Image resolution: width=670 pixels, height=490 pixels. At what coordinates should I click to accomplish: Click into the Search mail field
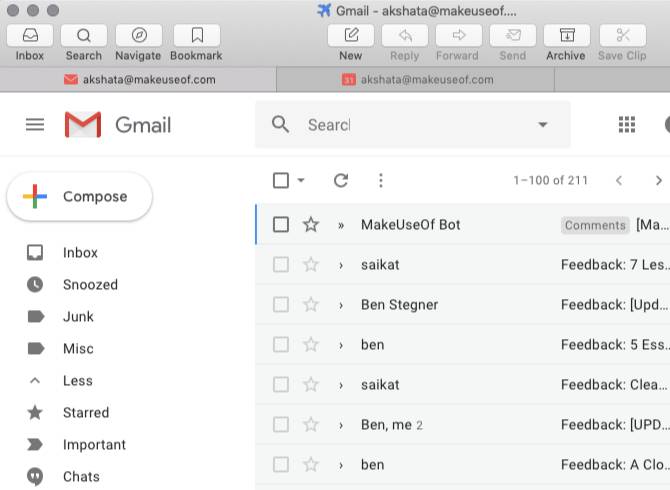400,125
